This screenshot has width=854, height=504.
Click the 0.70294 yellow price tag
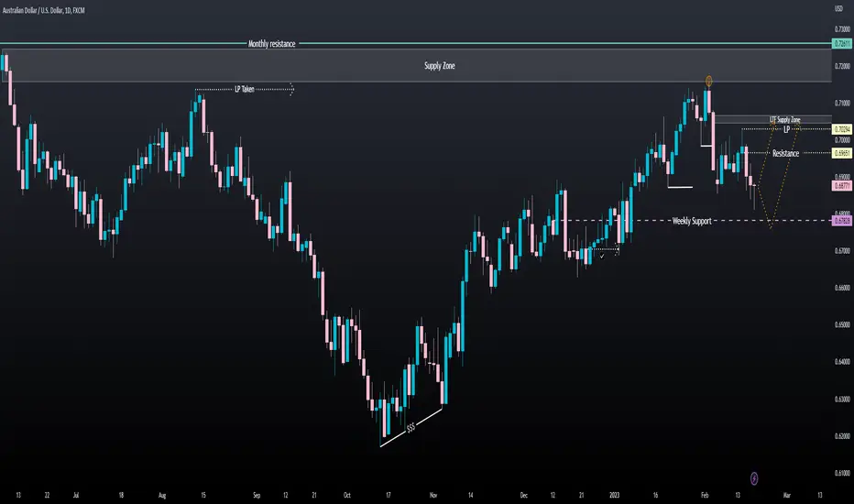pyautogui.click(x=842, y=129)
